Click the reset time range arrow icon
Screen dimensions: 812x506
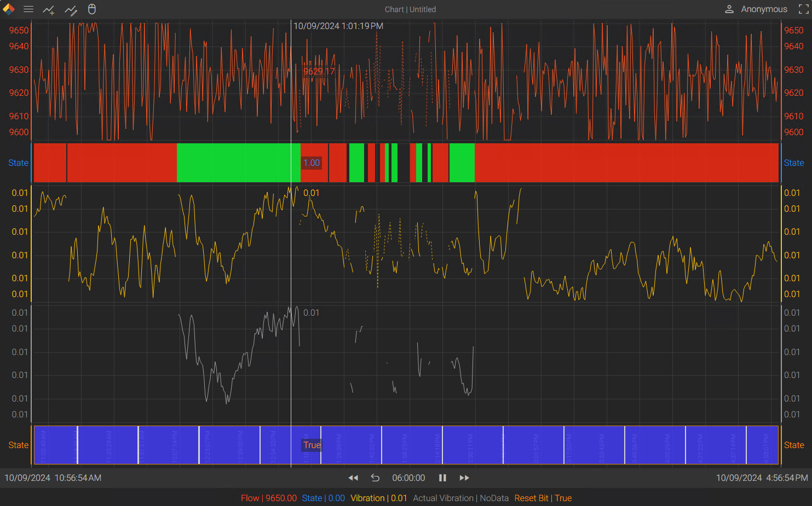click(375, 478)
